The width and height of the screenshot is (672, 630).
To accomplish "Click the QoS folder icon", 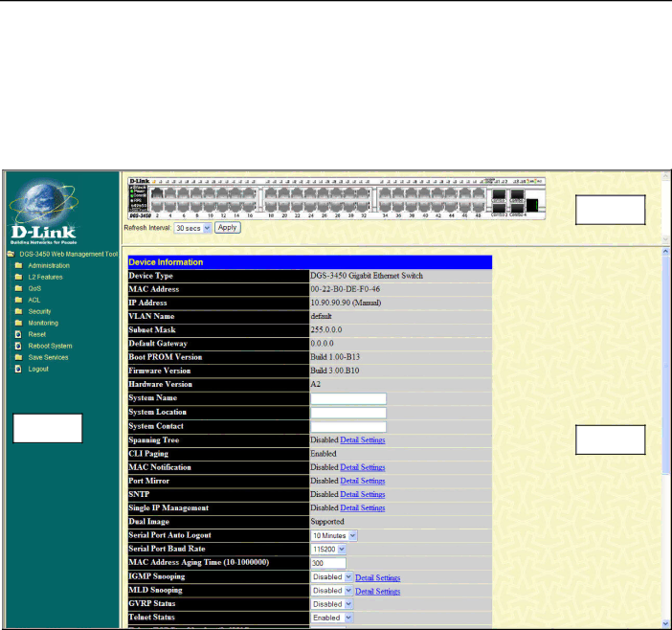I will [18, 288].
